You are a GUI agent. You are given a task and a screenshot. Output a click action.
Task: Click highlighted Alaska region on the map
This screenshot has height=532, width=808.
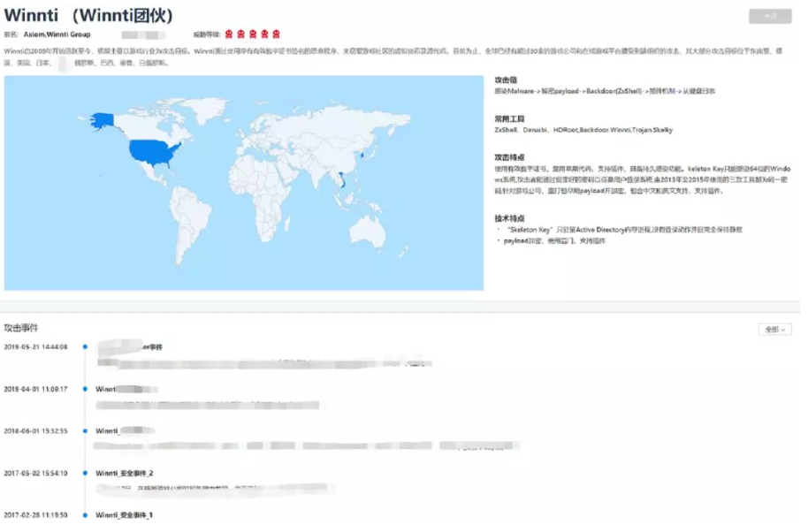click(103, 123)
